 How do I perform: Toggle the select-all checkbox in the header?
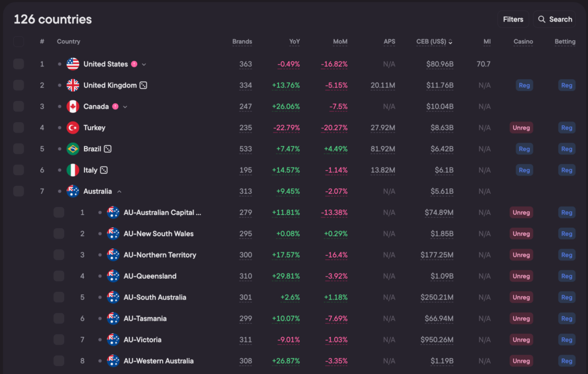(x=19, y=42)
